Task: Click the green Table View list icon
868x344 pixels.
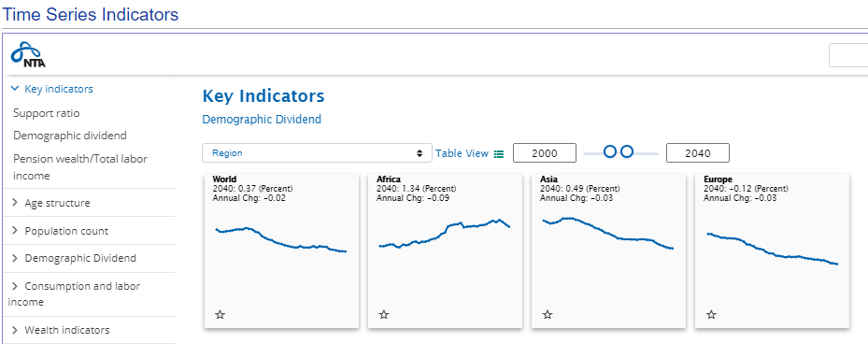Action: click(x=499, y=153)
